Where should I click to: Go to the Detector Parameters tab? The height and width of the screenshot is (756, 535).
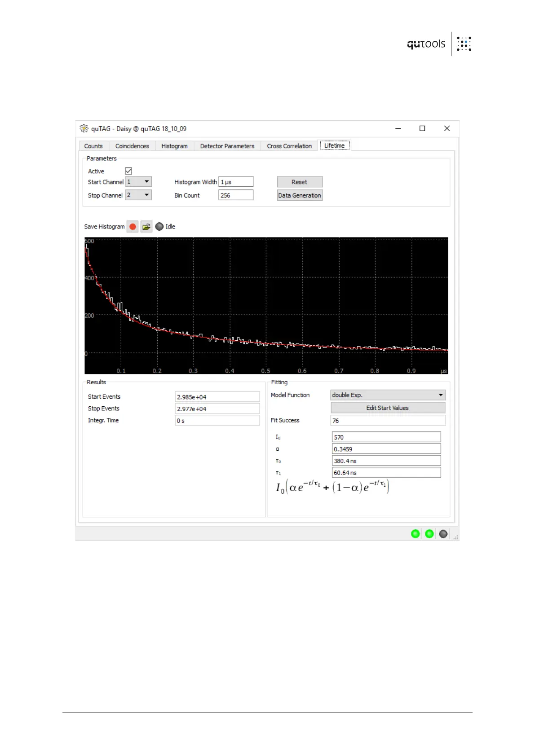point(227,146)
